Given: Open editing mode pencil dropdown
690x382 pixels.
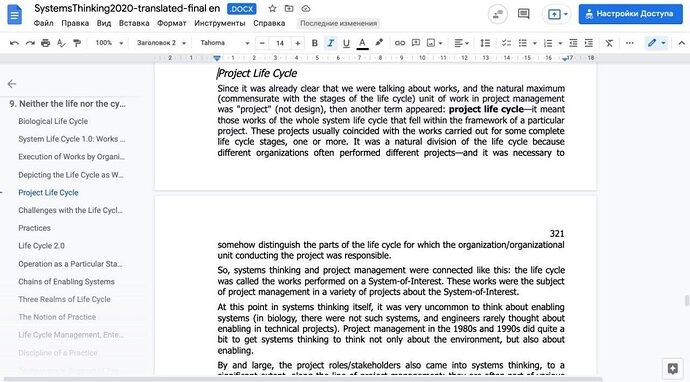Looking at the screenshot, I should [656, 43].
